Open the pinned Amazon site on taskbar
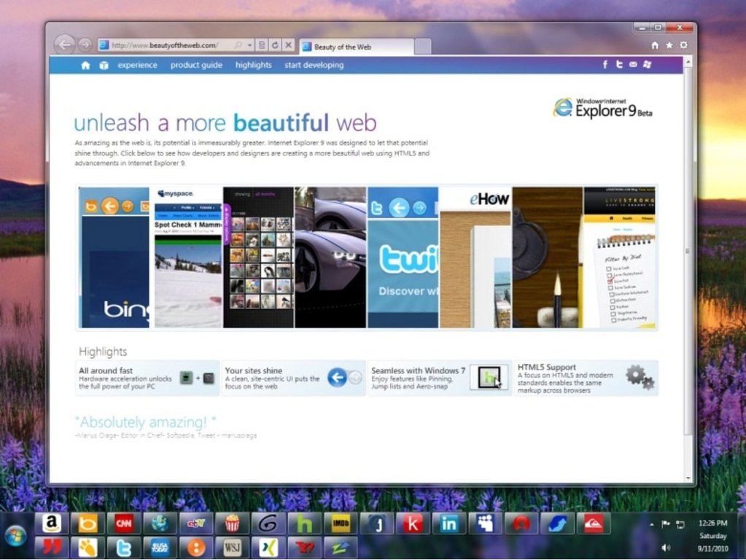The image size is (746, 560). [x=51, y=523]
